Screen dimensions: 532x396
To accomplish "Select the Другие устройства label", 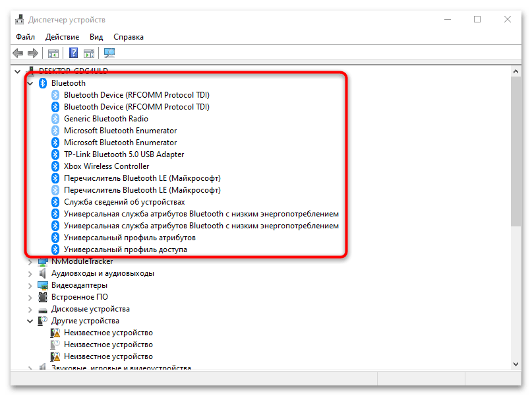I will [x=85, y=321].
